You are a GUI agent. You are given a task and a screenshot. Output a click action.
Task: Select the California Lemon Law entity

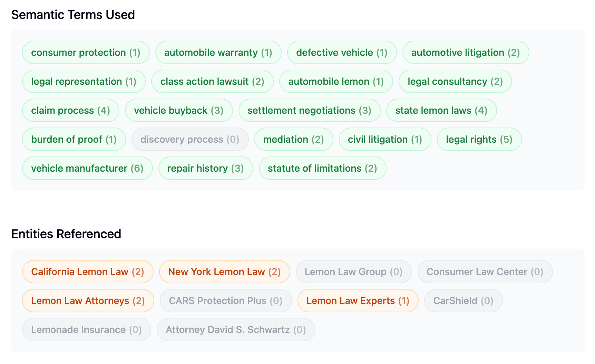(87, 272)
